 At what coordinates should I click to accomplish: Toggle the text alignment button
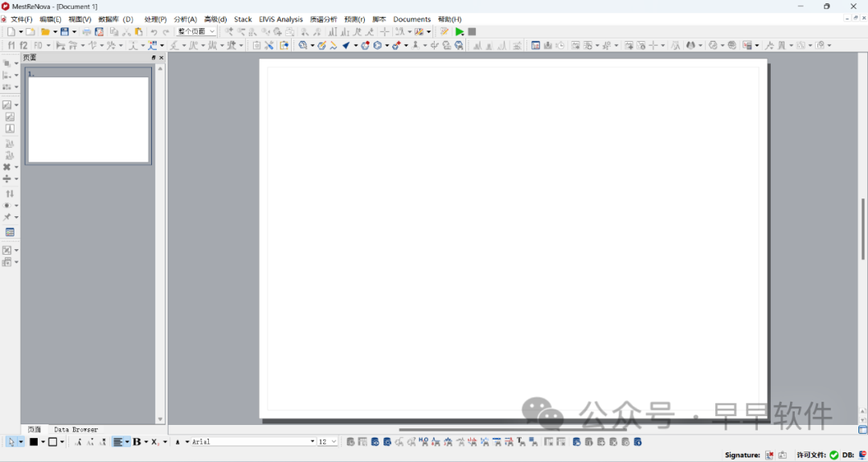pos(117,442)
